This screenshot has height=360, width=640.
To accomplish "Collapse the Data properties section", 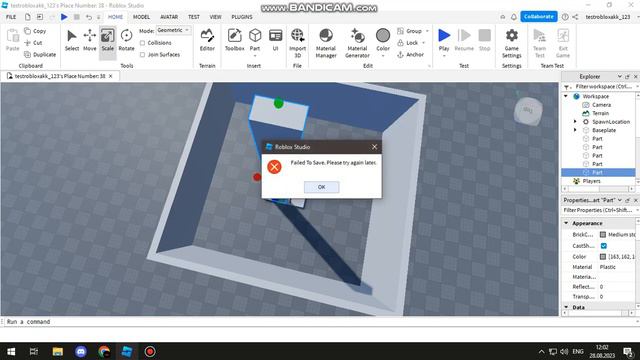I will pyautogui.click(x=566, y=307).
